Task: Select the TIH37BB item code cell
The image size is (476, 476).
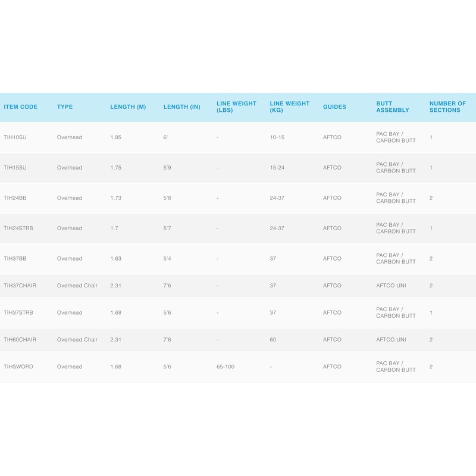Action: (15, 259)
